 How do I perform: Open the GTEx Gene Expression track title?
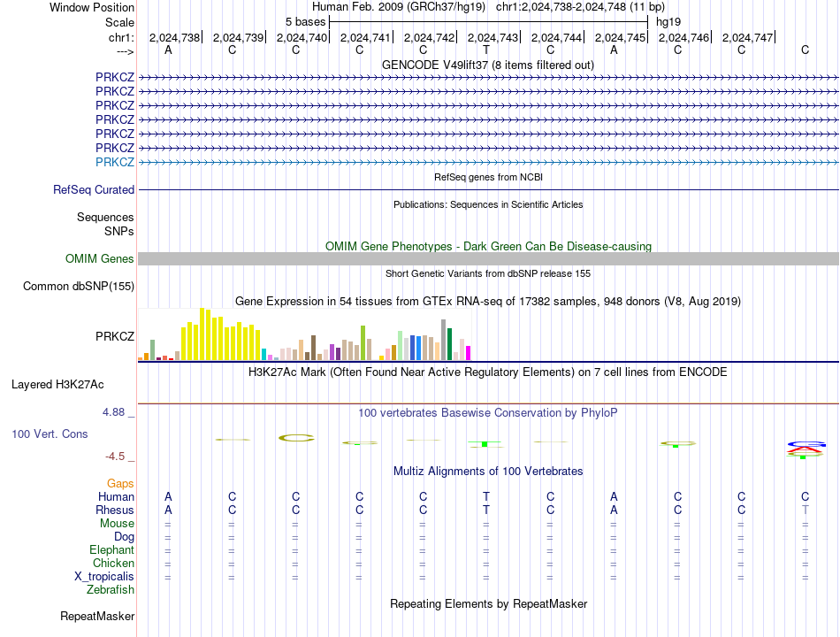[488, 302]
